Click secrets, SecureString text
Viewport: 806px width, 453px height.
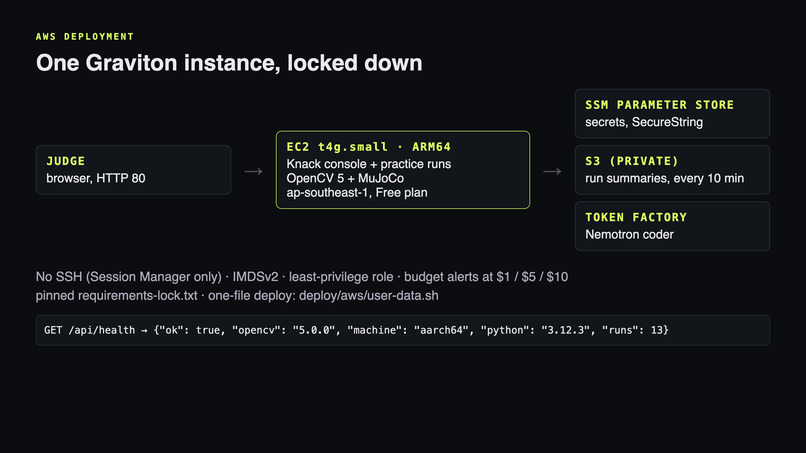pyautogui.click(x=644, y=122)
